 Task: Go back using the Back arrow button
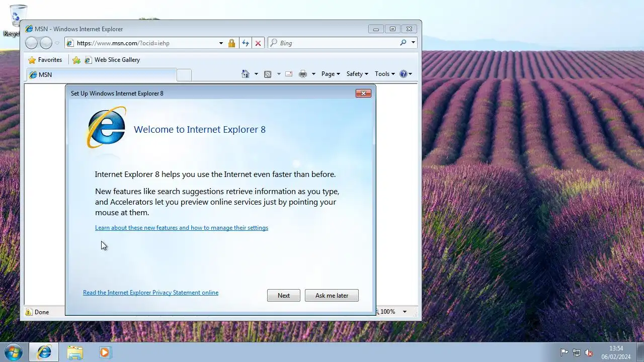coord(31,43)
